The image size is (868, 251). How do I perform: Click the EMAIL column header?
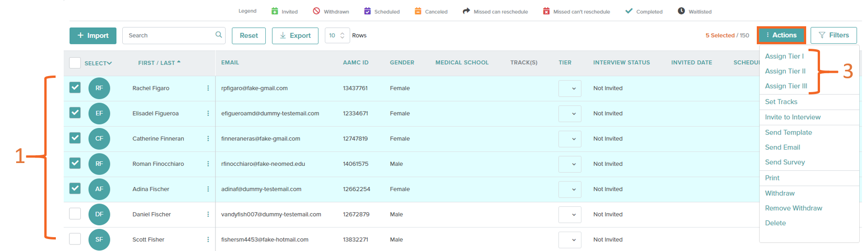[x=230, y=63]
